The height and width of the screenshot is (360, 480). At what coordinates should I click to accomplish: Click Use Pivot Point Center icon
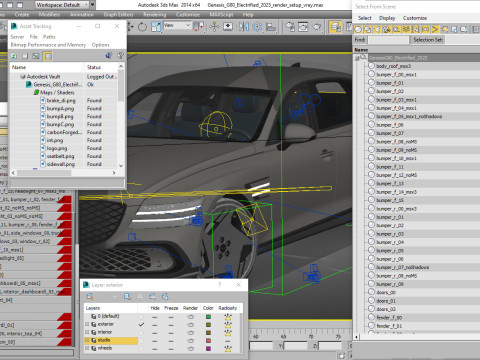coord(199,27)
